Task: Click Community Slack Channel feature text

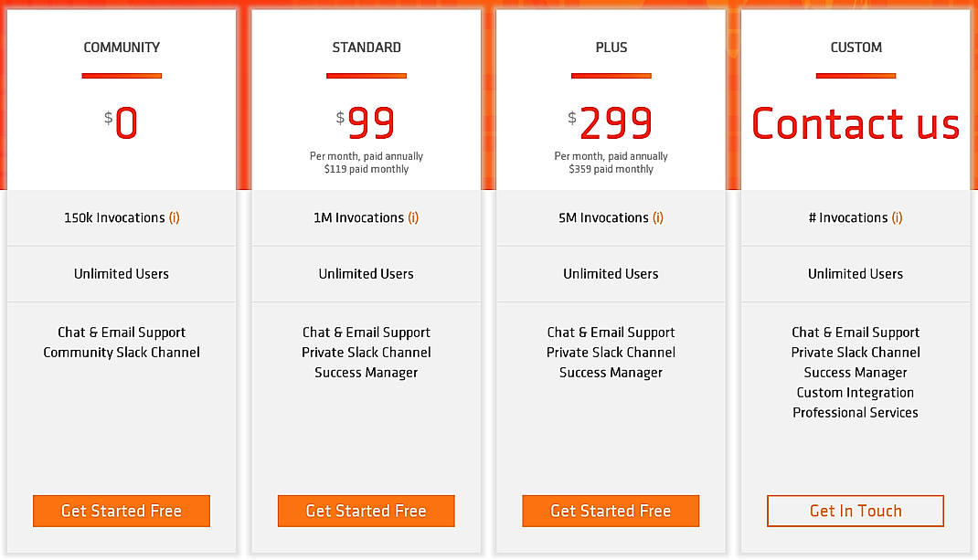Action: 121,352
